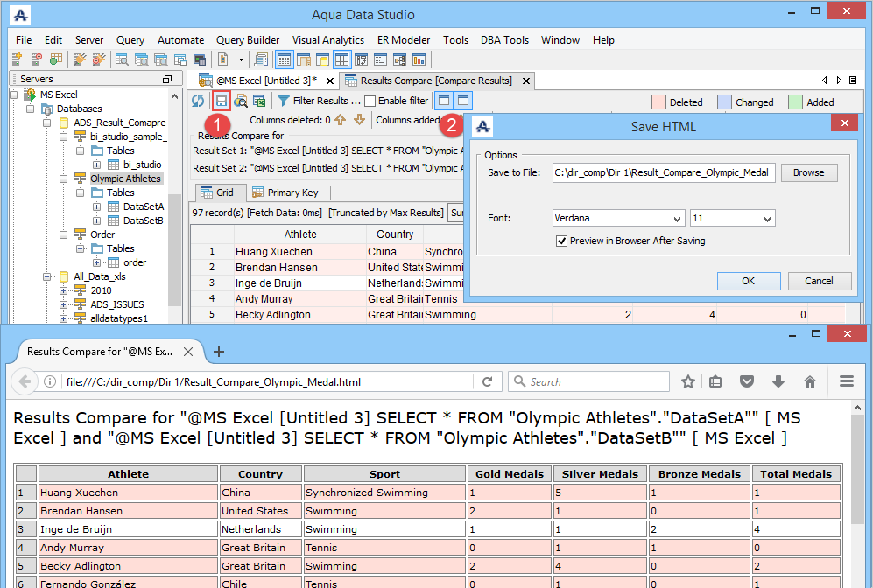
Task: Click the browser reload button
Action: point(487,381)
